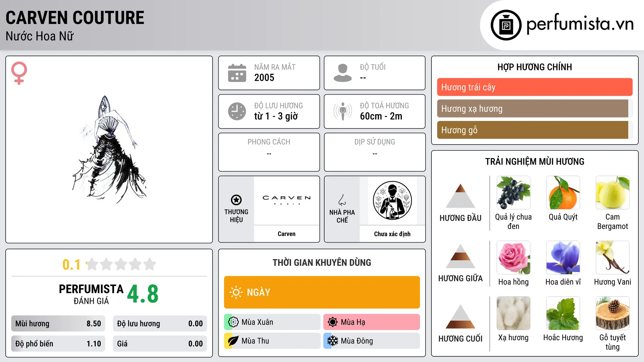Click the CARVEN COUTURE title
Viewport: 644px width, 362px height.
[75, 18]
